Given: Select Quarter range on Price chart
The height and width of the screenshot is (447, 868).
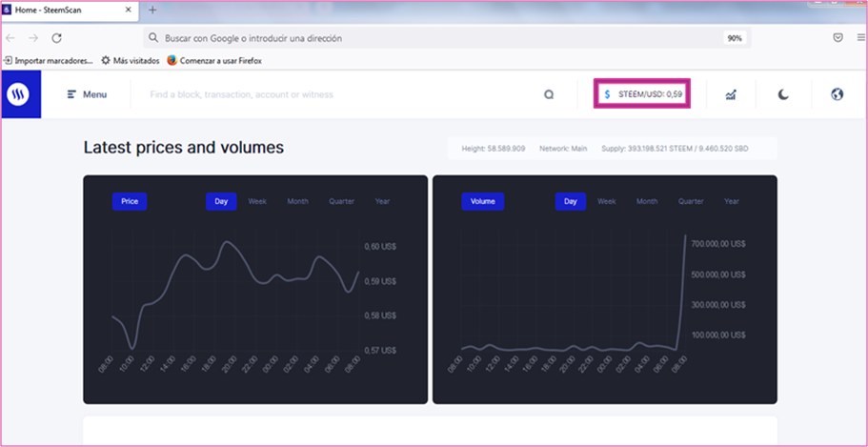Looking at the screenshot, I should (341, 202).
